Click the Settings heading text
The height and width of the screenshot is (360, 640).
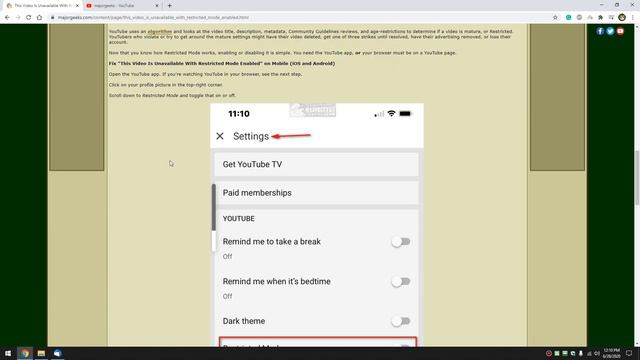(x=251, y=136)
